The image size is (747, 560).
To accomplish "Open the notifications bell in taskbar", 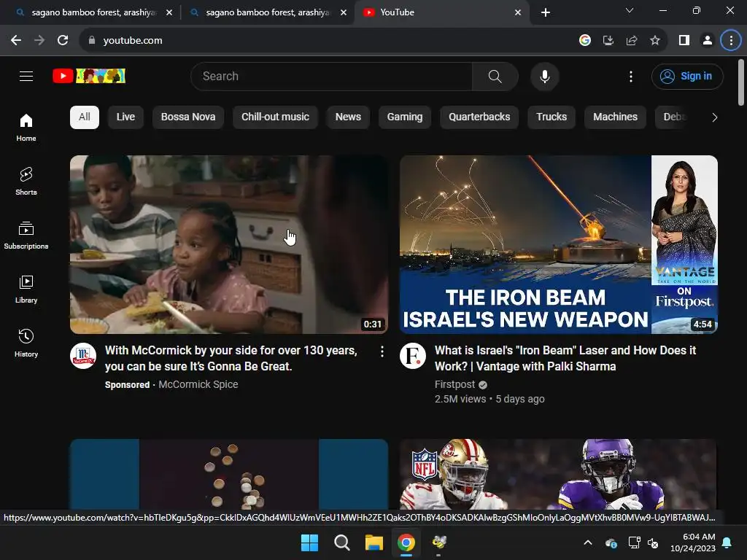I will (x=727, y=542).
